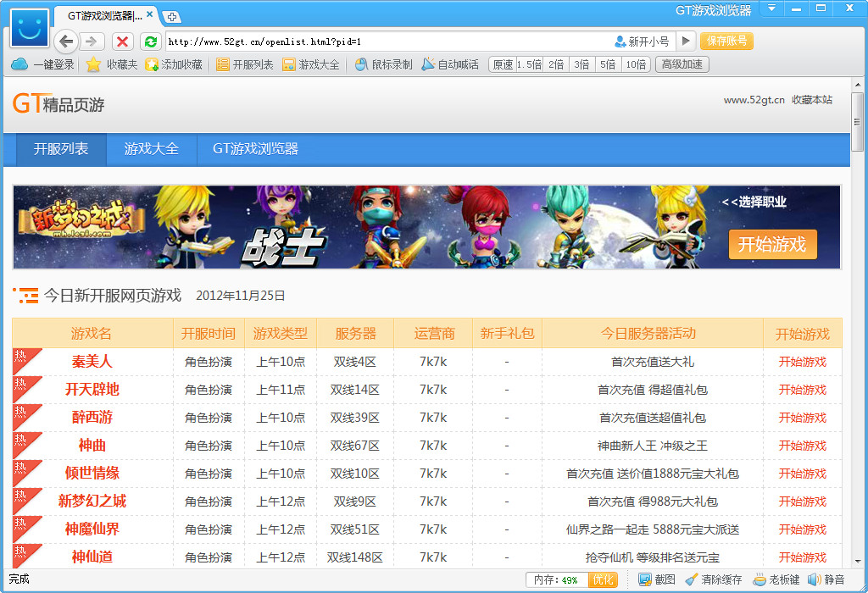Go forward with the right arrow button
This screenshot has height=593, width=868.
92,42
